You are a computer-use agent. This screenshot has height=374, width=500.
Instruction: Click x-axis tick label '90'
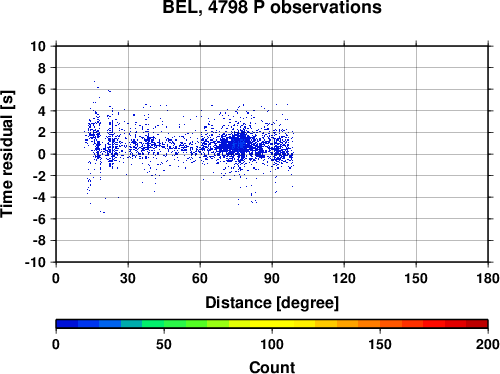coord(272,278)
